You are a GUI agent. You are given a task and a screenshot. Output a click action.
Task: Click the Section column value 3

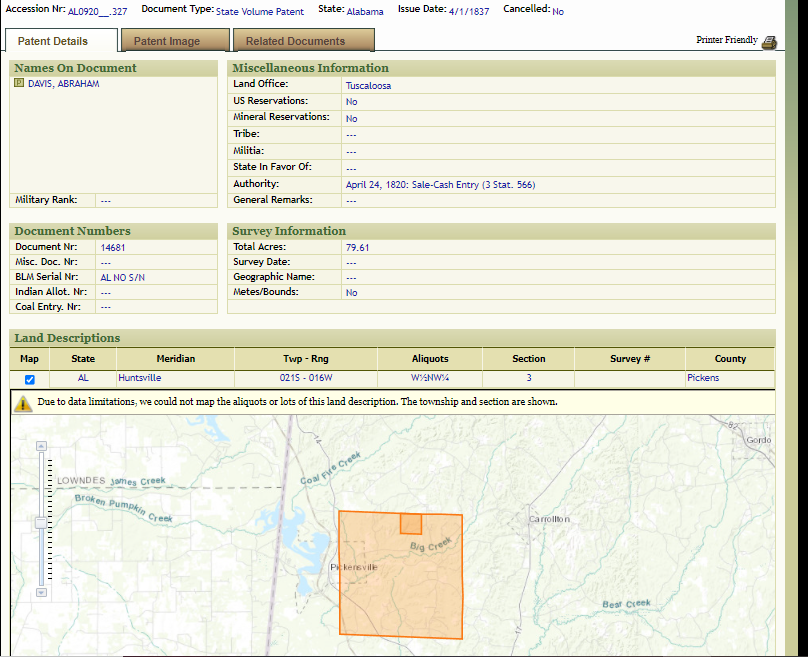coord(529,378)
